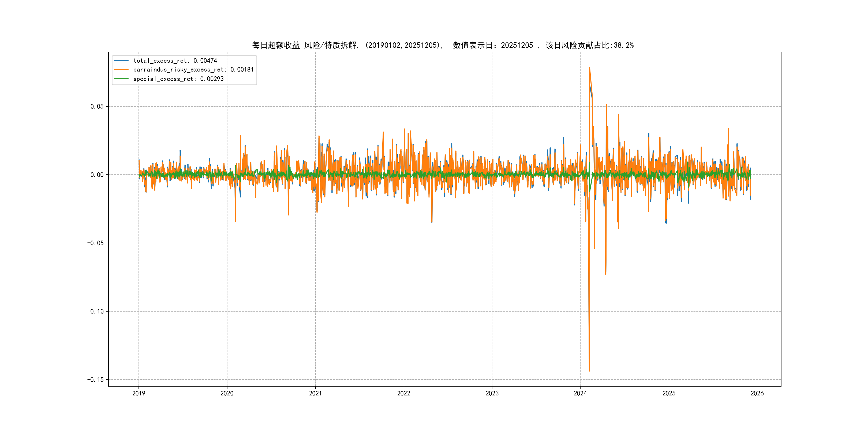The image size is (868, 434).
Task: Click the -0.15 y-axis tick label
Action: (x=95, y=380)
